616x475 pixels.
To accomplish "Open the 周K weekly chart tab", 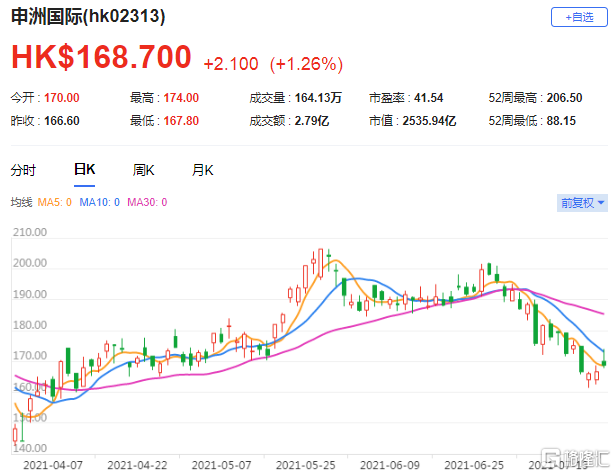I will tap(143, 170).
